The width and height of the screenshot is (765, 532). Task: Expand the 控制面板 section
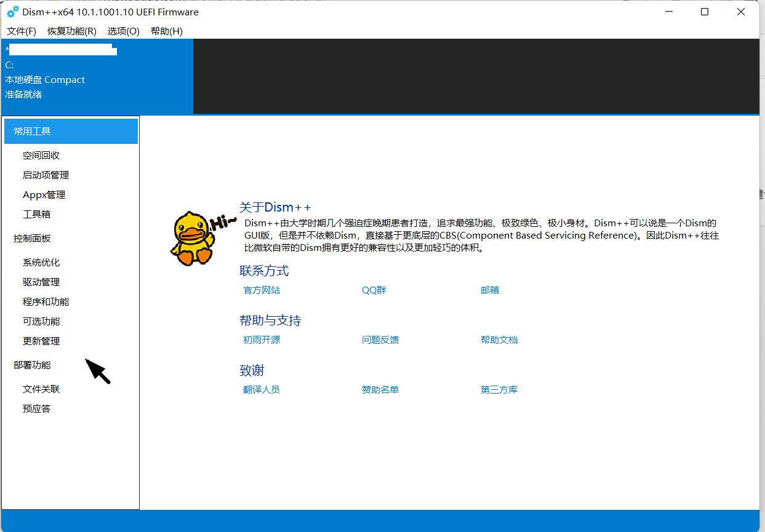pyautogui.click(x=32, y=239)
